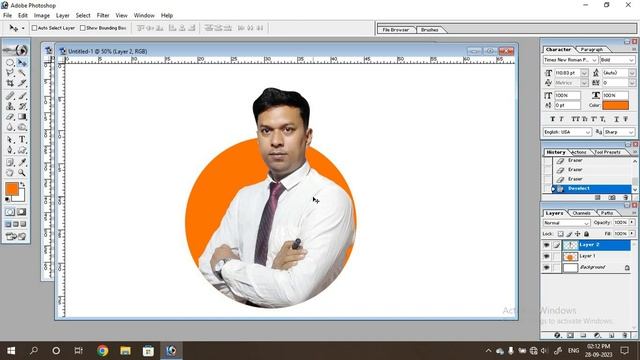640x360 pixels.
Task: Select the Crop tool
Action: click(10, 83)
